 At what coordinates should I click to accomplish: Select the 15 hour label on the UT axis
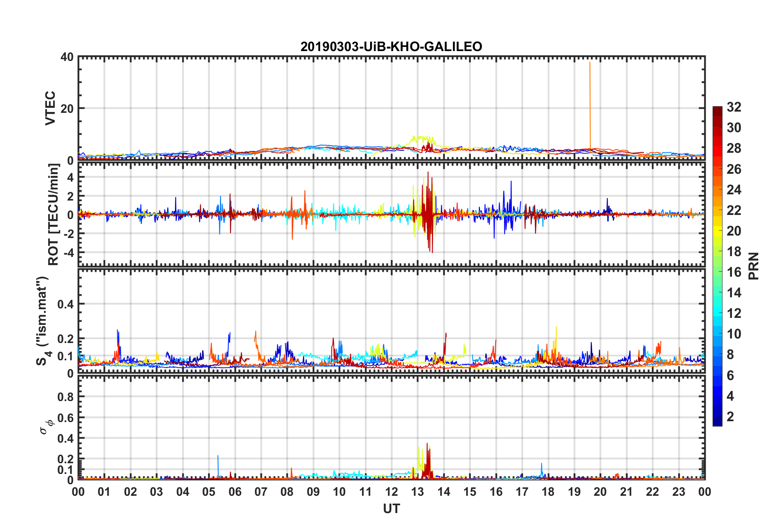(x=470, y=492)
